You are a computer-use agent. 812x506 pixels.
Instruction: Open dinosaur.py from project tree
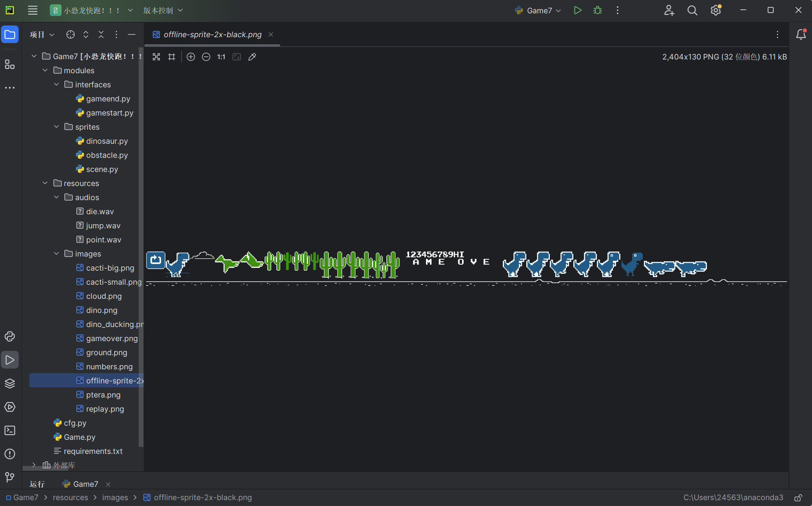107,141
